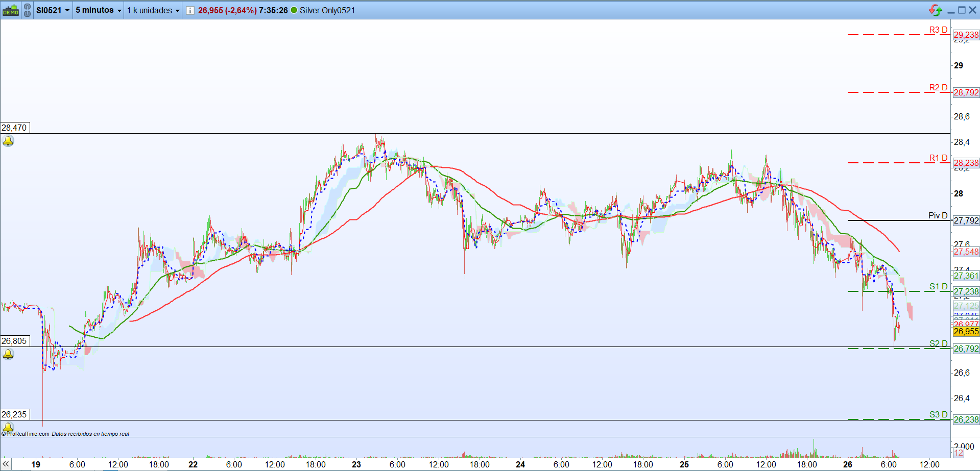Click the yellow 26,955 current price tag

pos(966,331)
